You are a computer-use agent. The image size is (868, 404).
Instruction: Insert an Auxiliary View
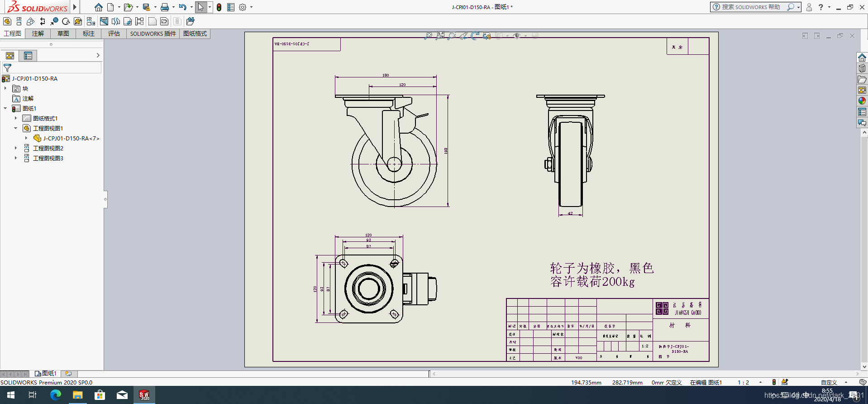[31, 21]
